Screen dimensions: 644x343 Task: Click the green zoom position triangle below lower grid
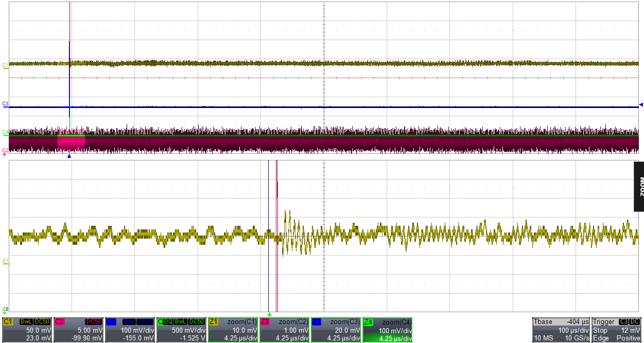coord(269,314)
